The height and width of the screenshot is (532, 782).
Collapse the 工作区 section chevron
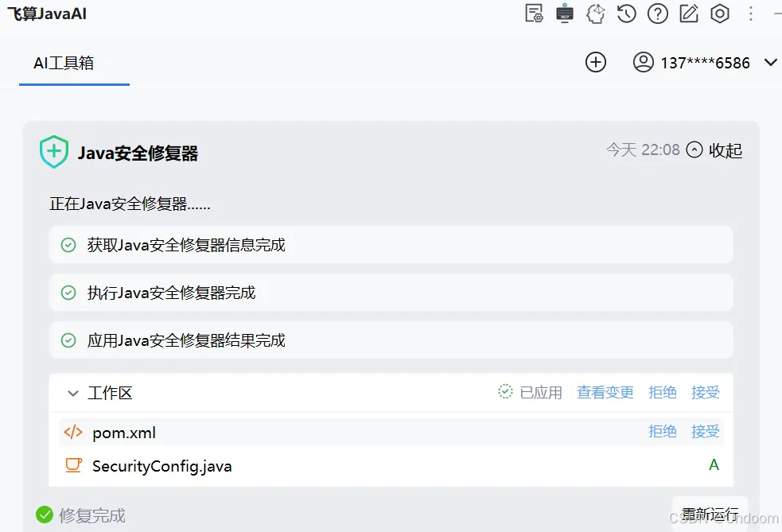click(73, 394)
